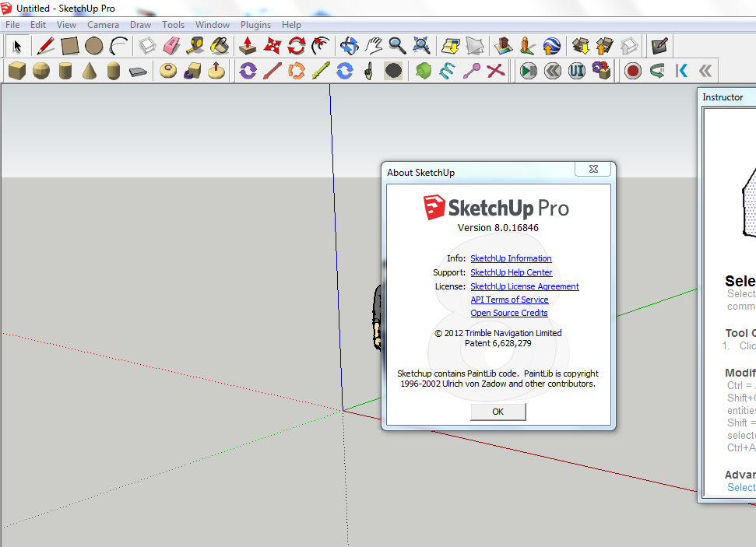Select the Tape Measure tool
This screenshot has width=756, height=547.
point(195,46)
